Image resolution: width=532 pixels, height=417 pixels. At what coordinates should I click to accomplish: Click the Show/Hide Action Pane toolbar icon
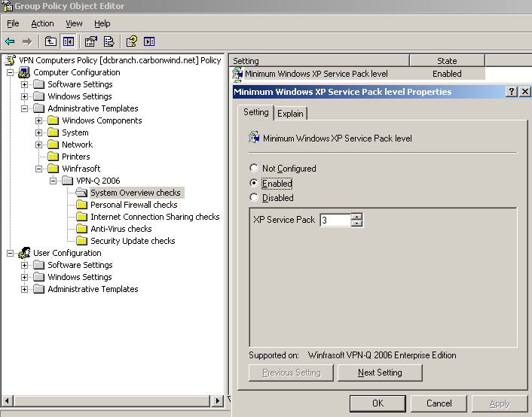(149, 41)
